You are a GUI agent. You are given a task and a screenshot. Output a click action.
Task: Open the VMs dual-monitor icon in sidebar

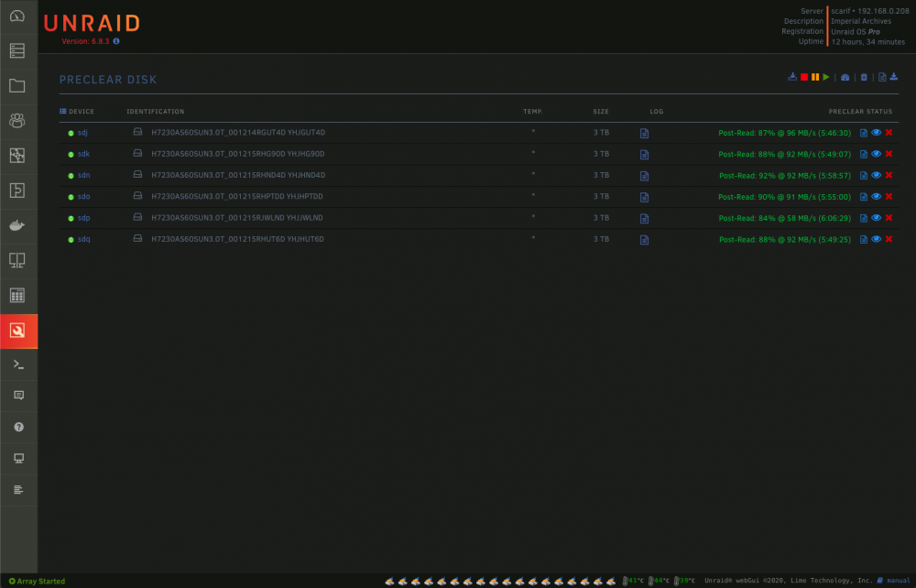pyautogui.click(x=16, y=260)
